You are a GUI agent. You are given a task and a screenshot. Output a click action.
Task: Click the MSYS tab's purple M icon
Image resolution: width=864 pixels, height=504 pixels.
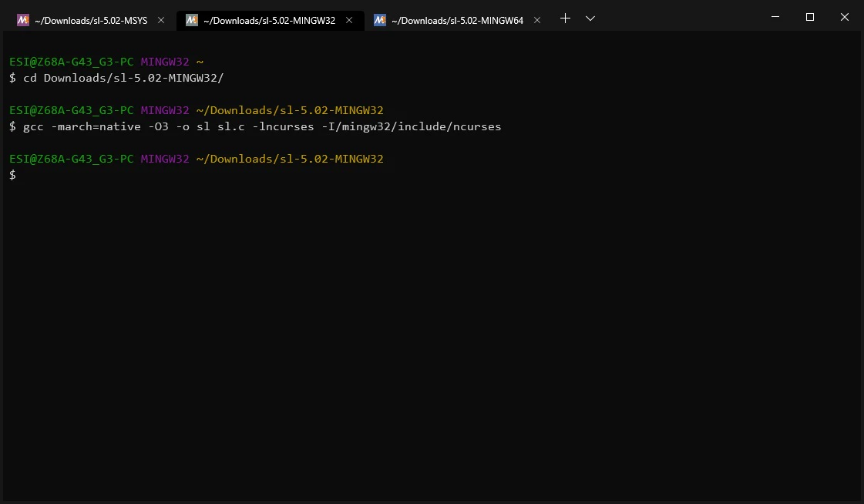(x=22, y=20)
